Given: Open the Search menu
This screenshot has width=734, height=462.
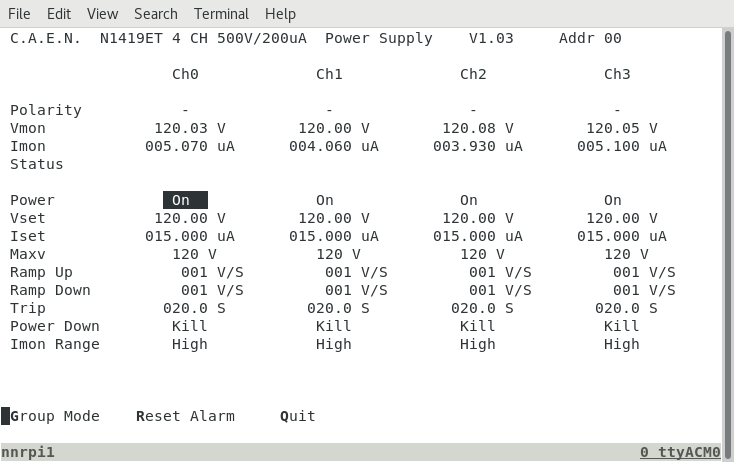Looking at the screenshot, I should point(156,14).
